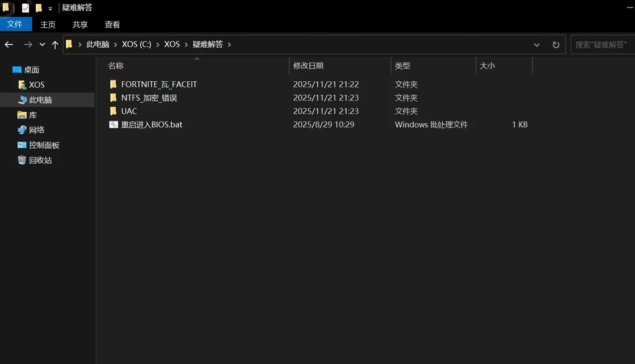This screenshot has height=364, width=635.
Task: Open the recent locations dropdown arrow
Action: [x=42, y=45]
